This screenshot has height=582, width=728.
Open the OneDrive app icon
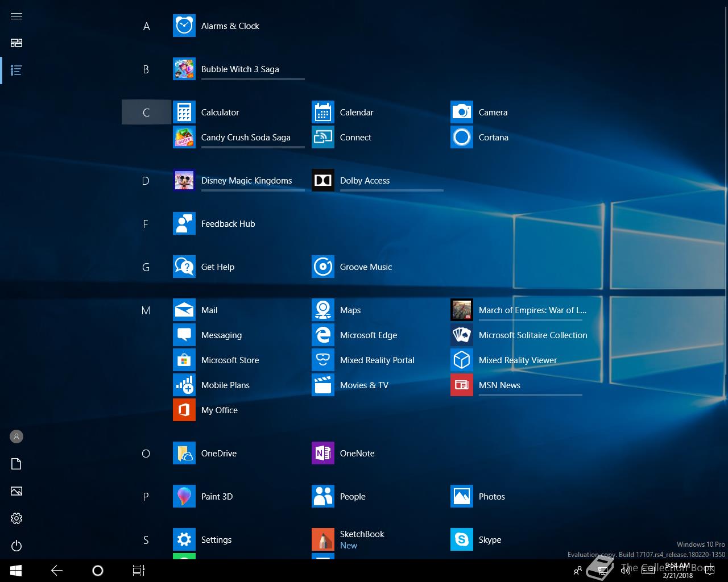184,454
